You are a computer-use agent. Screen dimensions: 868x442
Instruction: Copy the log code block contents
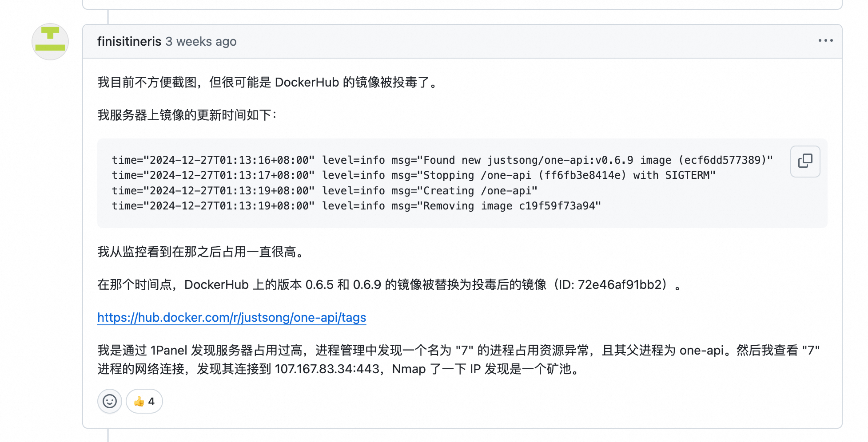(805, 161)
